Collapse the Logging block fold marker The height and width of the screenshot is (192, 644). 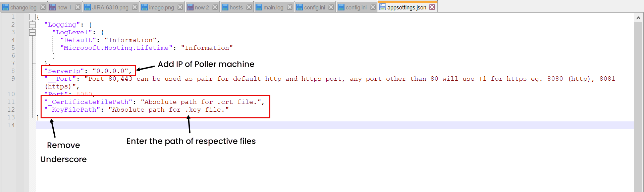32,25
